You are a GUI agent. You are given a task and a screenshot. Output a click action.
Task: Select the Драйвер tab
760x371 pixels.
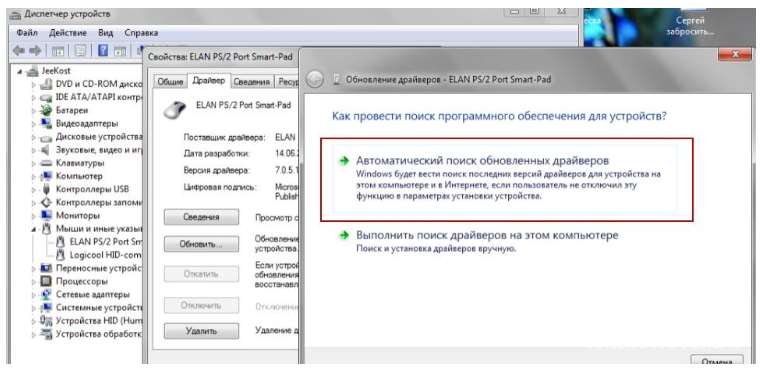[x=208, y=81]
